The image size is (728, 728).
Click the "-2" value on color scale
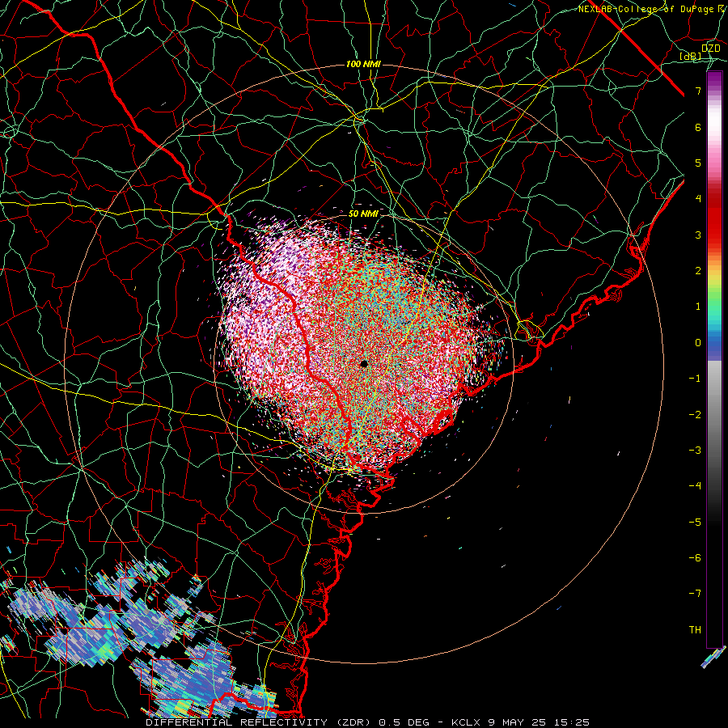[695, 415]
